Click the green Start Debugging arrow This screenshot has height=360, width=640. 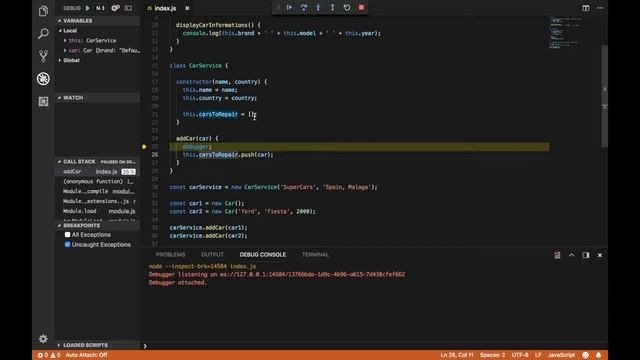[88, 8]
